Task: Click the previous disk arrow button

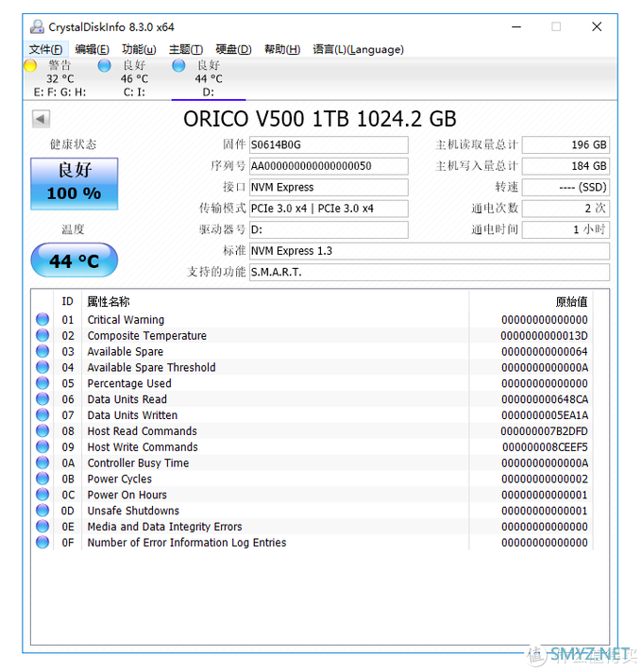Action: click(42, 119)
